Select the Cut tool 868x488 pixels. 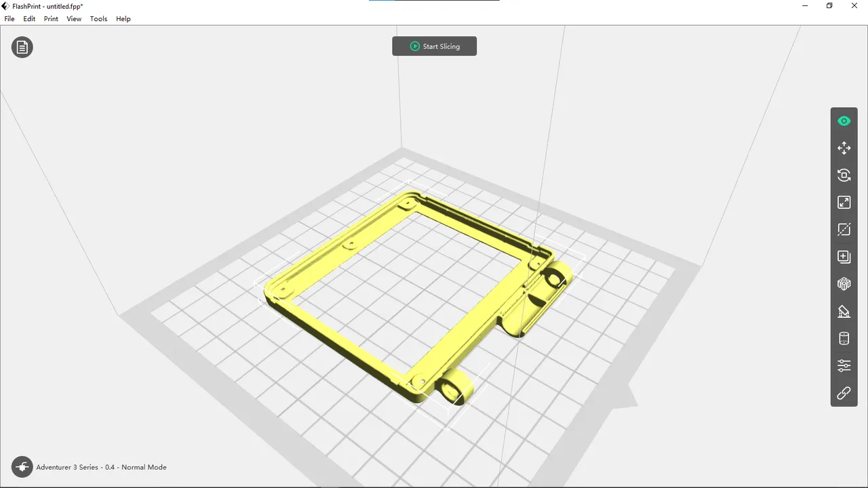coord(844,230)
